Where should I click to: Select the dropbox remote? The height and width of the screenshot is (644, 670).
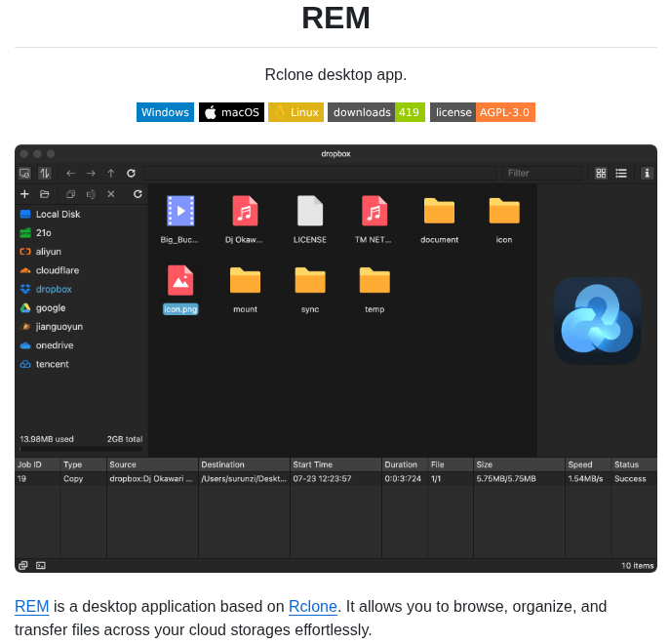pyautogui.click(x=81, y=289)
